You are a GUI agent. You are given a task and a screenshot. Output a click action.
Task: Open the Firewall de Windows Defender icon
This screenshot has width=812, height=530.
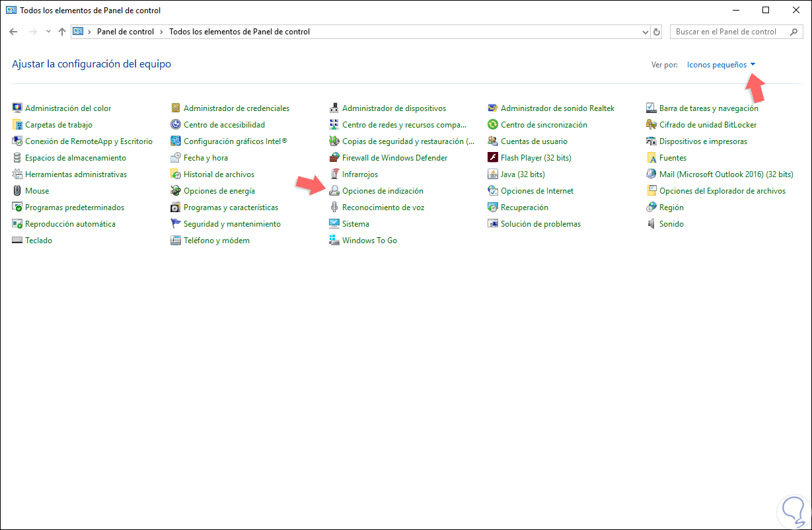click(334, 158)
